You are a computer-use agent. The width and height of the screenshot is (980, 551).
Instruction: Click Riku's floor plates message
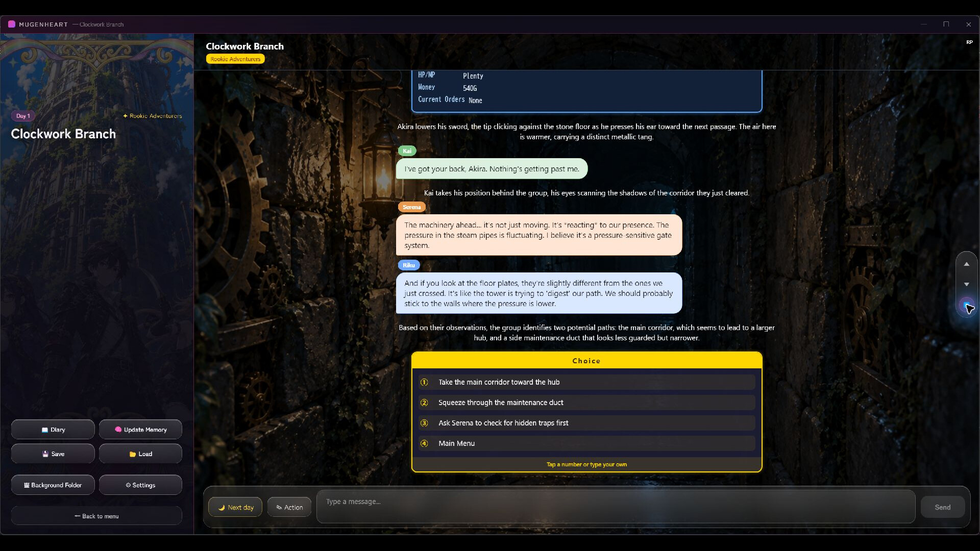coord(539,293)
